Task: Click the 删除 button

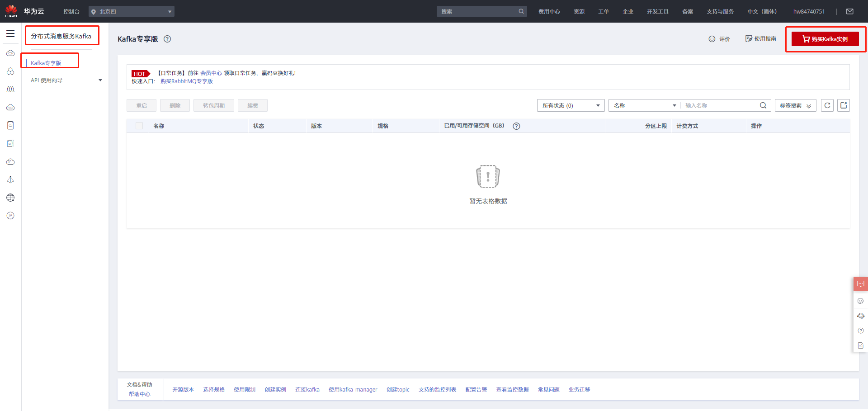Action: [175, 105]
